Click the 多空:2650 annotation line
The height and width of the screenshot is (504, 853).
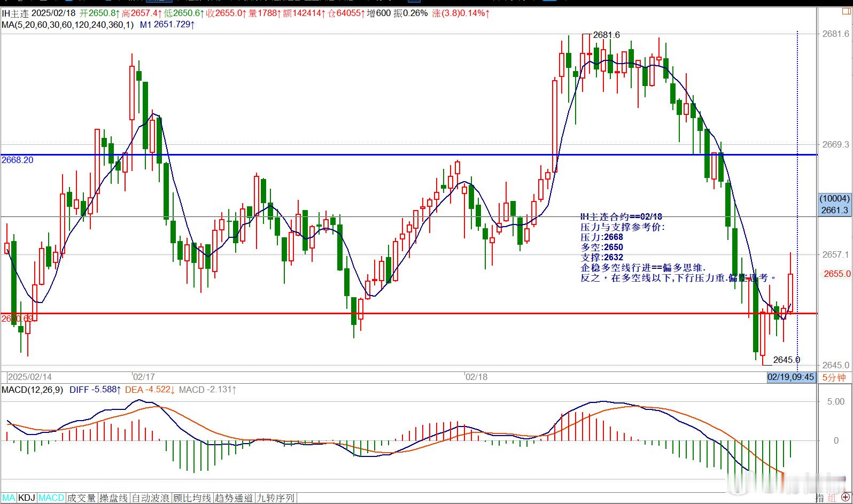pos(602,247)
